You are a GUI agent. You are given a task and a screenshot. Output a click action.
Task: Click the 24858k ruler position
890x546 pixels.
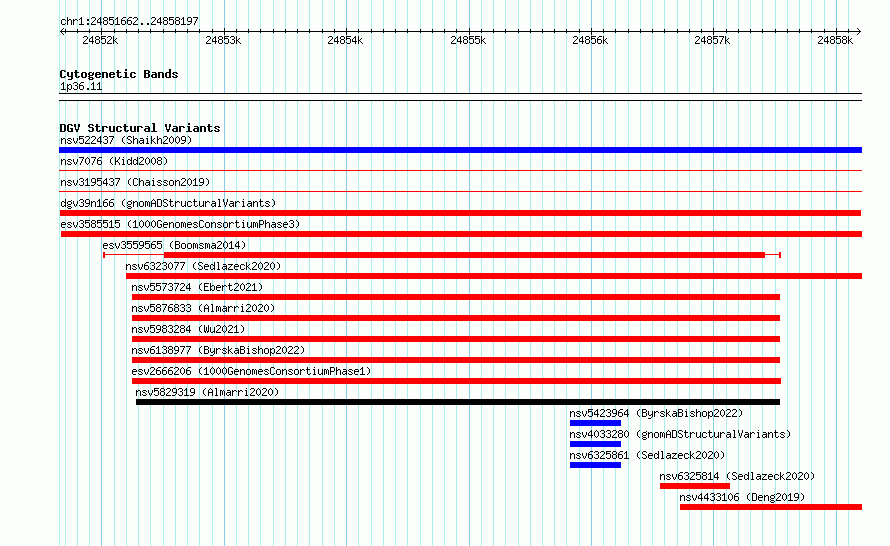[835, 40]
